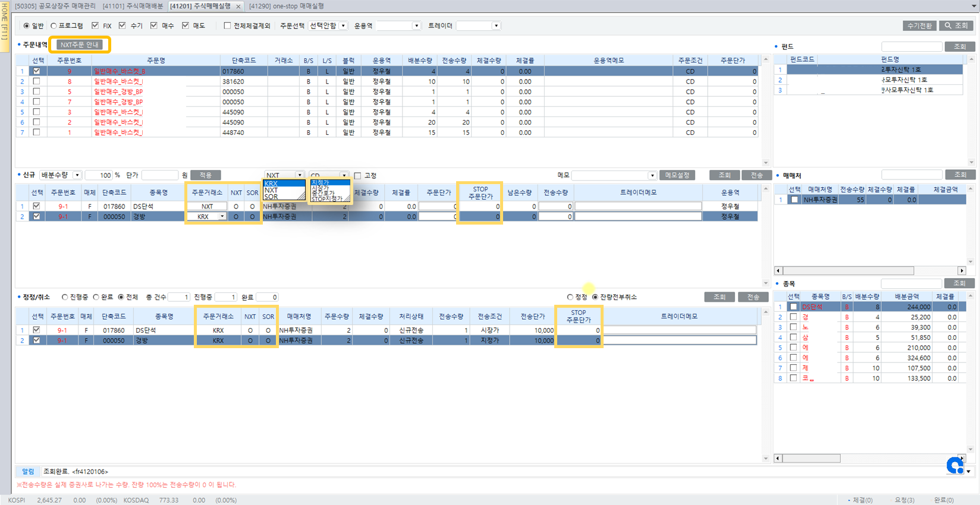Click the alert bar dropdown arrow
Viewport: 980px width, 505px height.
(x=969, y=471)
